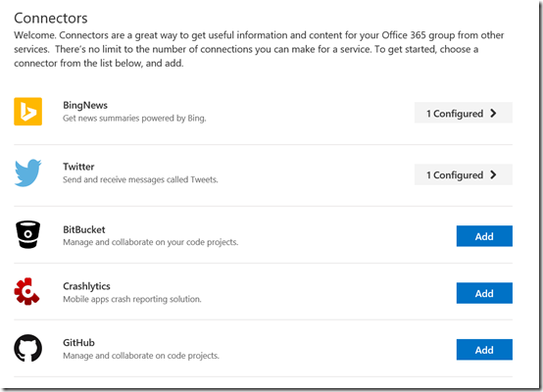The image size is (543, 392).
Task: Click the GitHub octocat icon
Action: point(27,348)
